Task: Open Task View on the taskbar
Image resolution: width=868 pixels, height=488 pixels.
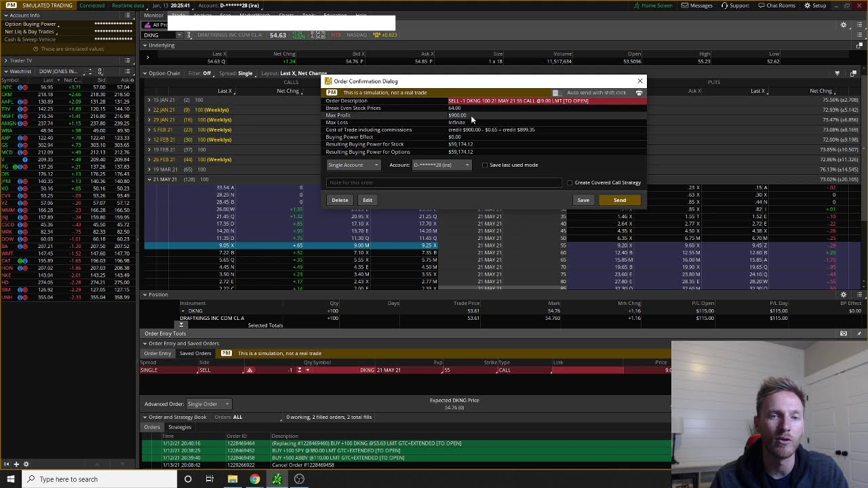Action: pyautogui.click(x=210, y=479)
